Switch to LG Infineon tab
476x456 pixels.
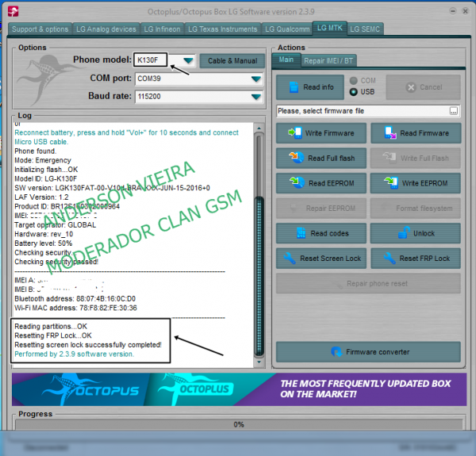coord(162,29)
